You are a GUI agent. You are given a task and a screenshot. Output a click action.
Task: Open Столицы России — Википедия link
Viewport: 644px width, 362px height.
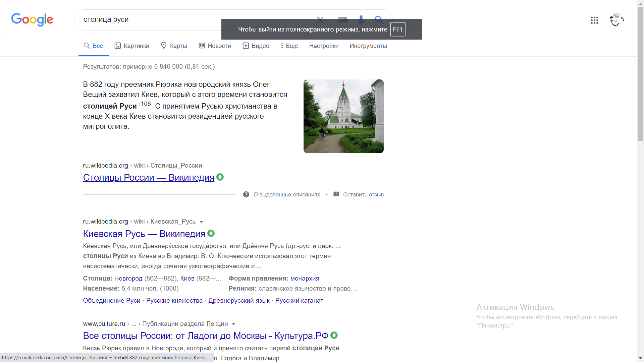click(149, 178)
